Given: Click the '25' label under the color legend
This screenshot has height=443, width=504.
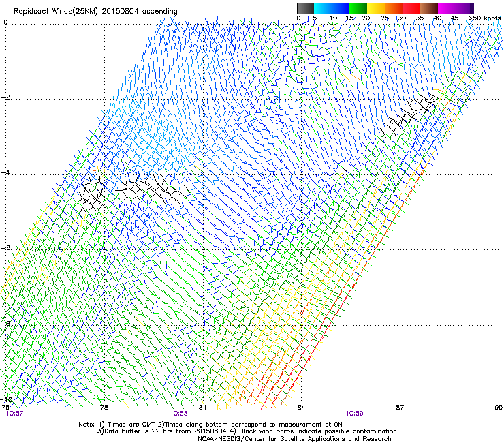Looking at the screenshot, I should 384,18.
